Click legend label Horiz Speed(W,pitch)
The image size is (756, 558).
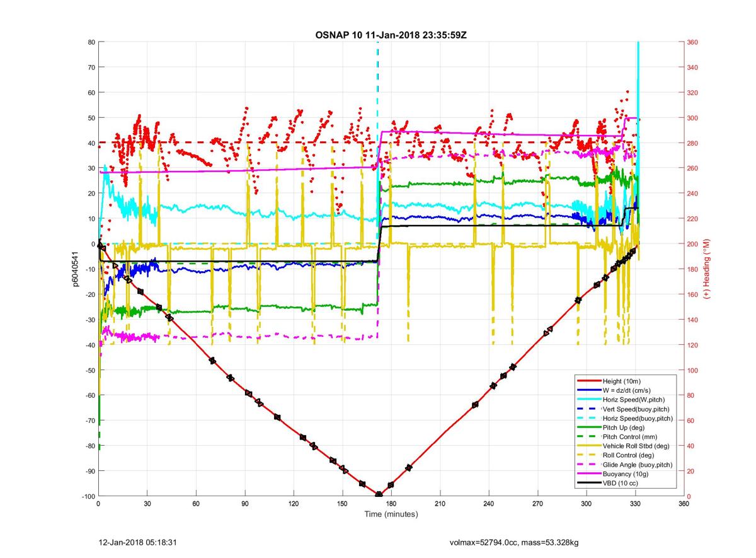[634, 400]
